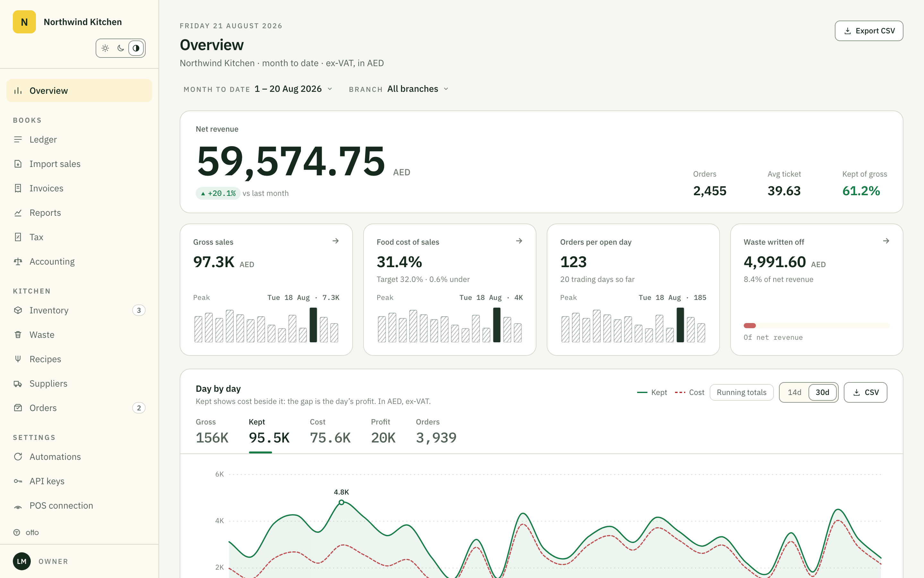
Task: Open Gross sales details arrow
Action: [336, 241]
